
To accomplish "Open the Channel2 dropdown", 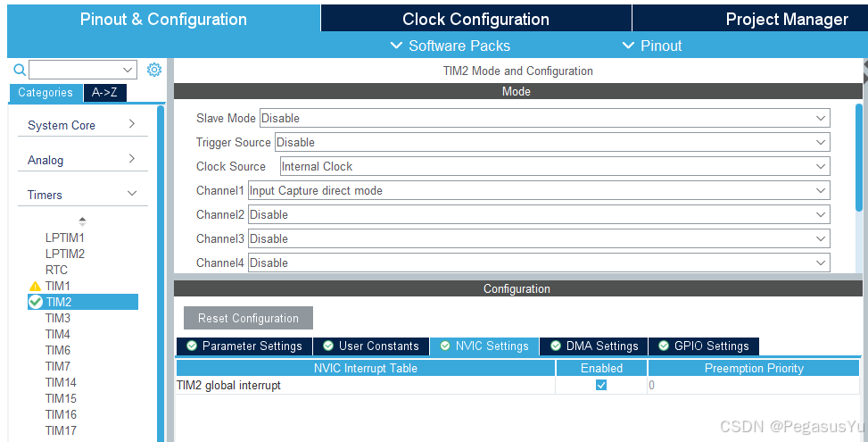I will click(539, 214).
